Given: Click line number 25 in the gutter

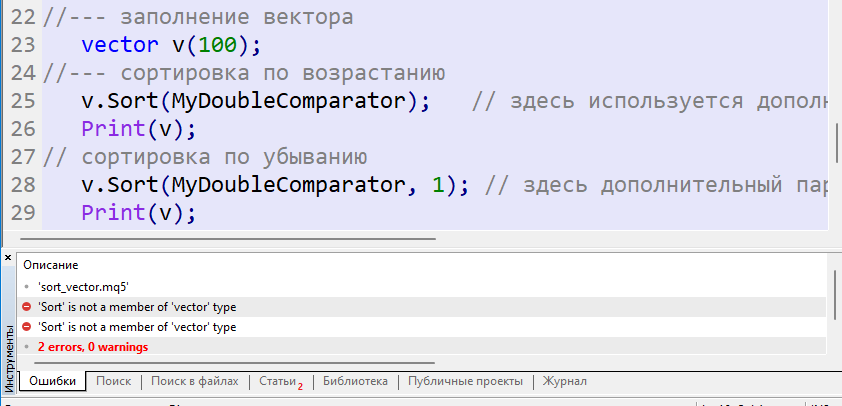Looking at the screenshot, I should (x=23, y=100).
